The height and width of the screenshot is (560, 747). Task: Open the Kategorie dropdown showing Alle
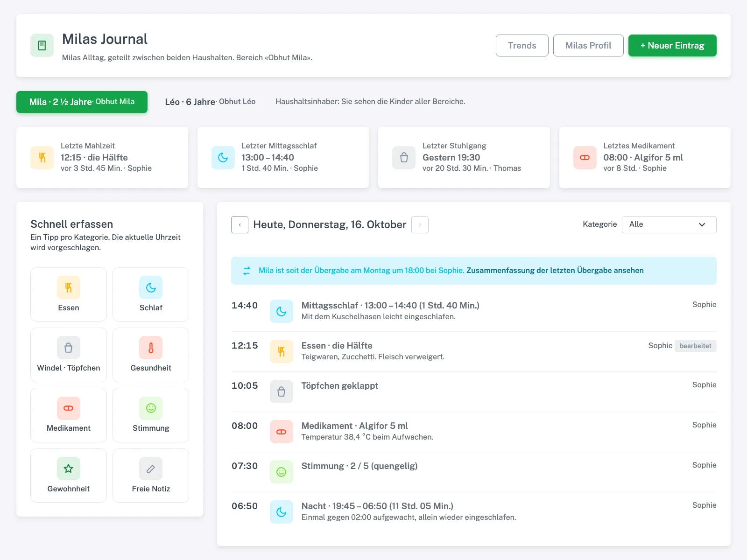[669, 224]
